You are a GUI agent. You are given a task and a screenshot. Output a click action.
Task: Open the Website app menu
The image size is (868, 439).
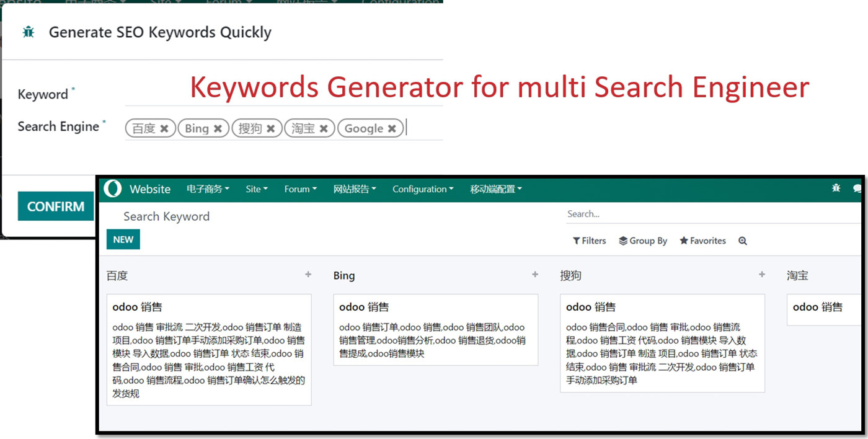(150, 189)
